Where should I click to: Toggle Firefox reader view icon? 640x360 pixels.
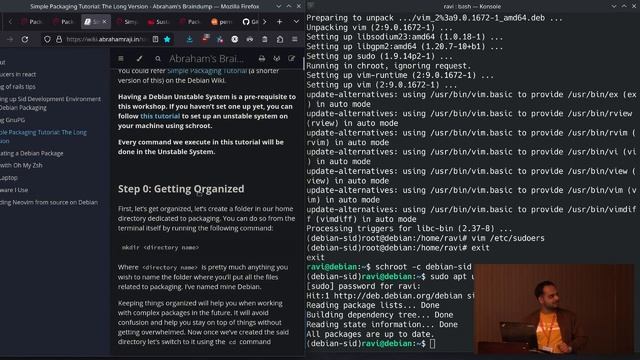155,39
